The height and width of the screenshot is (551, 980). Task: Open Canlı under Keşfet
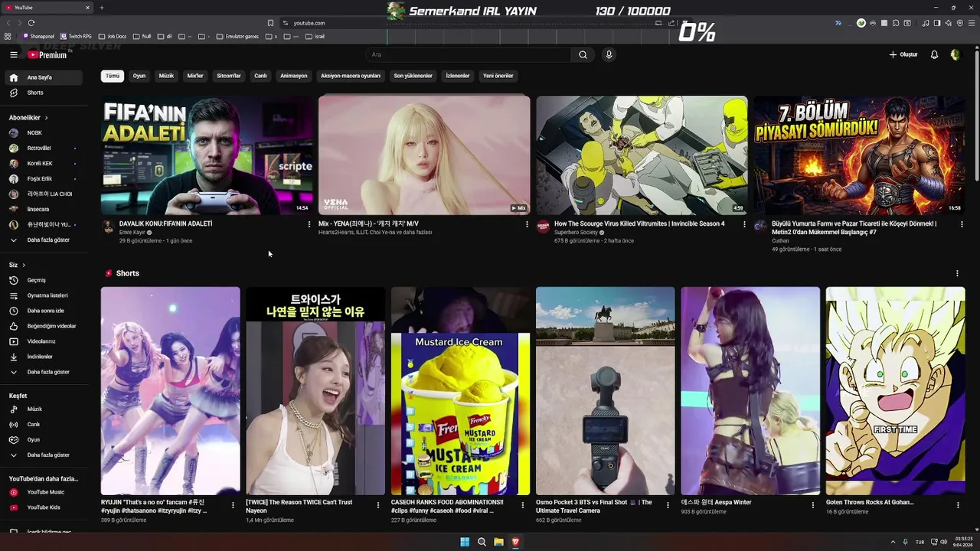(44, 424)
